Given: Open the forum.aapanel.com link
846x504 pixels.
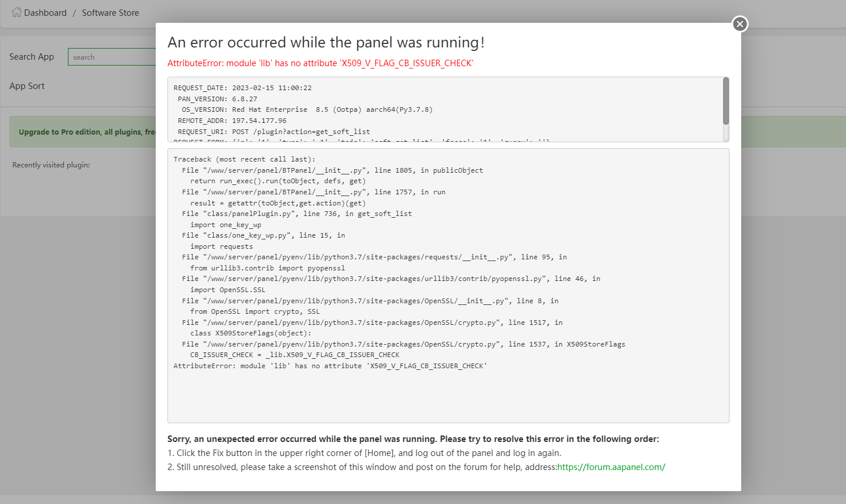Looking at the screenshot, I should coord(611,467).
